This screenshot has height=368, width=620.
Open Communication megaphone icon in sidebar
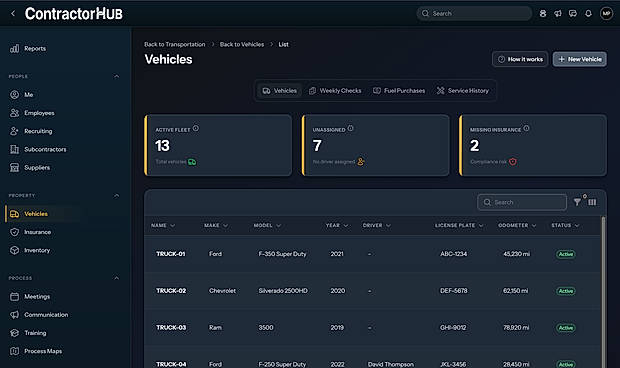click(x=15, y=315)
